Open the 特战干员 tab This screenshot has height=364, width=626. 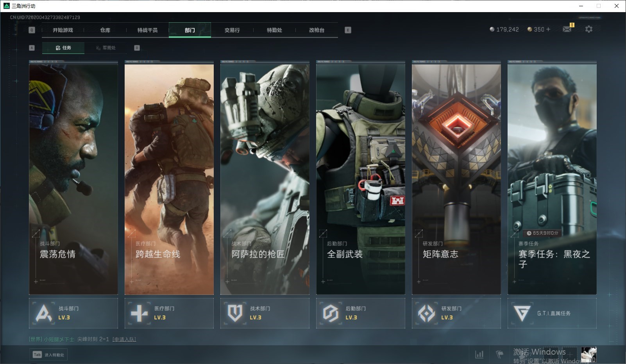coord(147,30)
